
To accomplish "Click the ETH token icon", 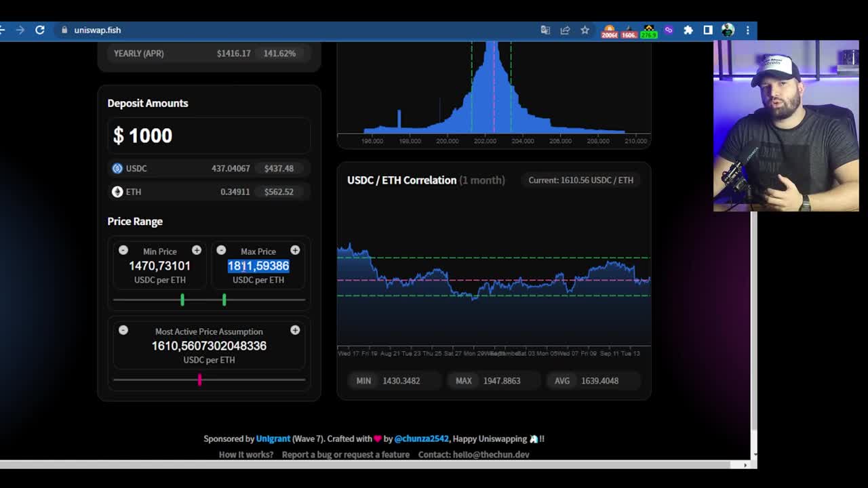I will point(117,192).
